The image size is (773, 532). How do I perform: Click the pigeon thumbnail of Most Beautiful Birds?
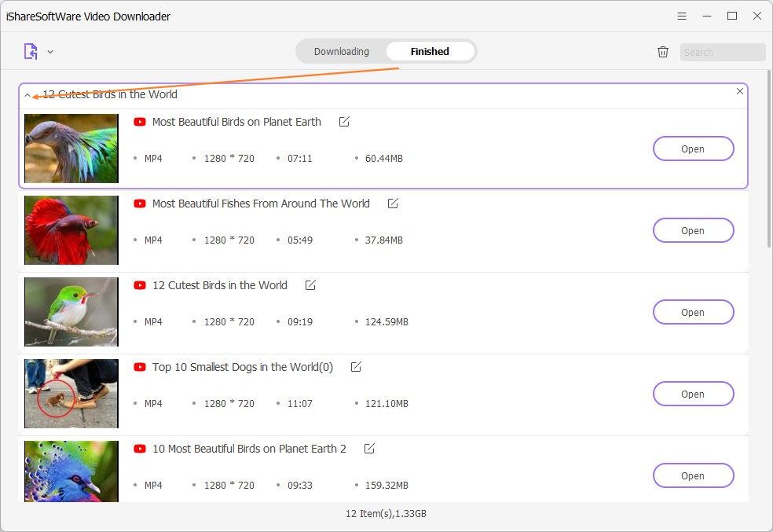click(71, 149)
